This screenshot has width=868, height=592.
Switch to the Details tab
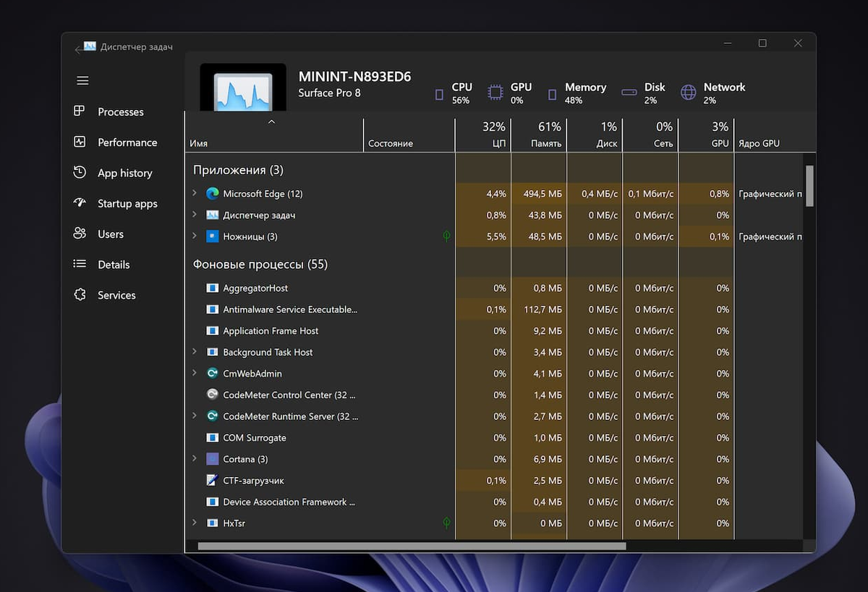tap(114, 265)
